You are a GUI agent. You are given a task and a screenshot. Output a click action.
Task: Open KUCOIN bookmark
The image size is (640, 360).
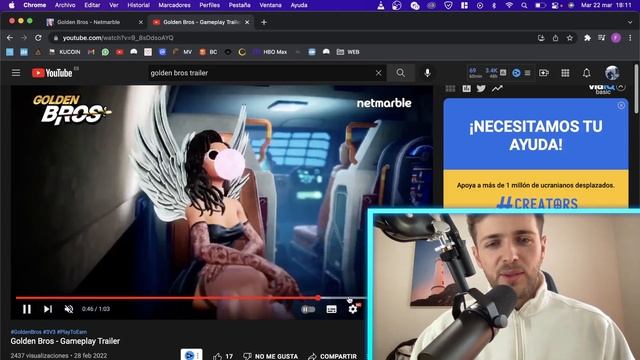(64, 52)
